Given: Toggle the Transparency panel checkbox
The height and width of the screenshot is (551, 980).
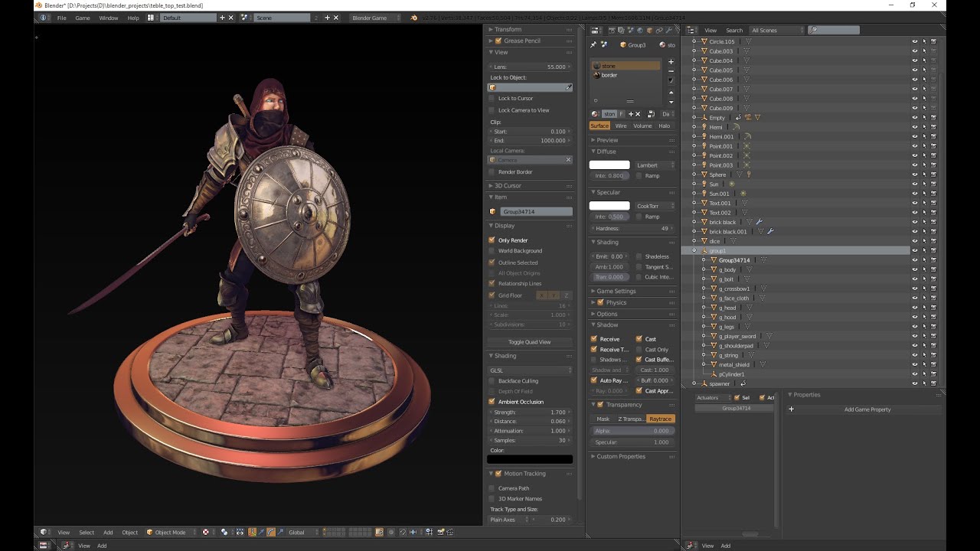Looking at the screenshot, I should [x=601, y=405].
